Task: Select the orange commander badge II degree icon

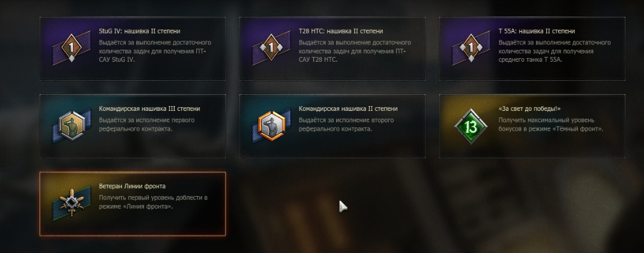Action: click(x=271, y=126)
